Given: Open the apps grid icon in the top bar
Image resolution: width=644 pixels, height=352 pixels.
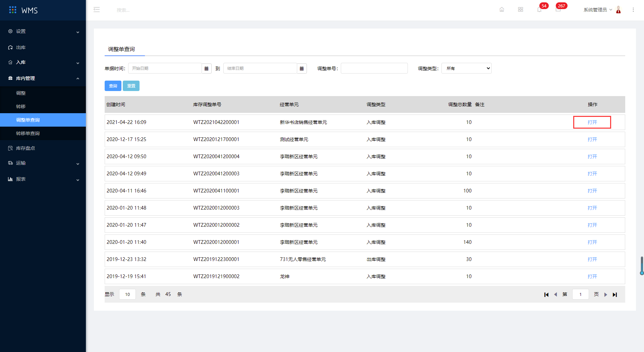Looking at the screenshot, I should click(x=521, y=10).
